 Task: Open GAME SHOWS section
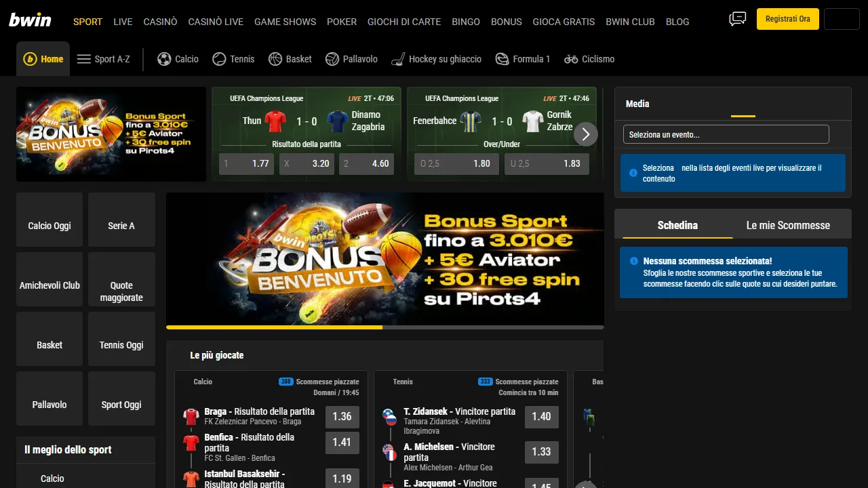[x=285, y=22]
